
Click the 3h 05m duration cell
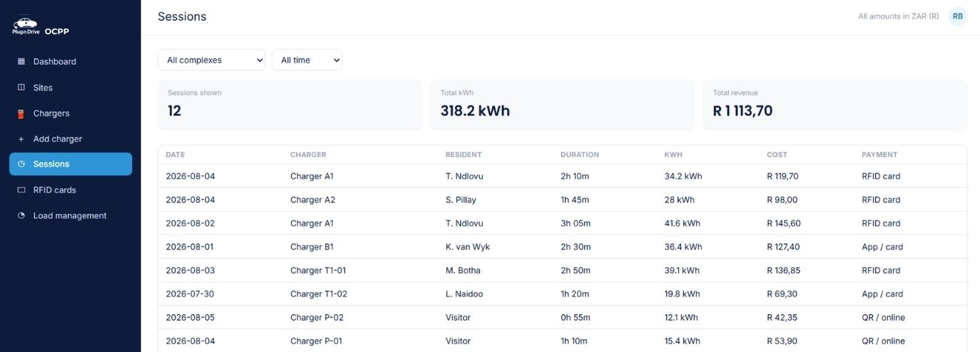(x=576, y=223)
